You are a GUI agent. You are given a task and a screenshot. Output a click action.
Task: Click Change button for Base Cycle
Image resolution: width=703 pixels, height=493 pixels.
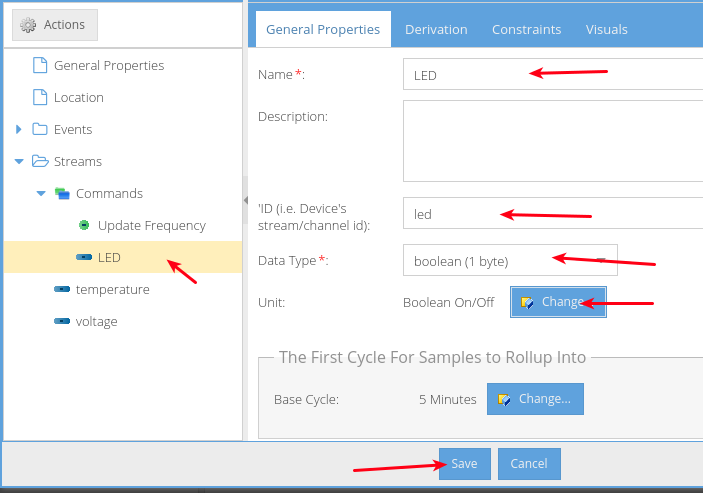535,399
